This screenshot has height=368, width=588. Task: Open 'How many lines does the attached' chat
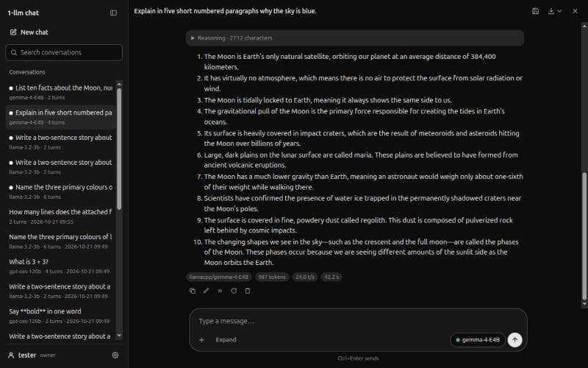point(61,216)
